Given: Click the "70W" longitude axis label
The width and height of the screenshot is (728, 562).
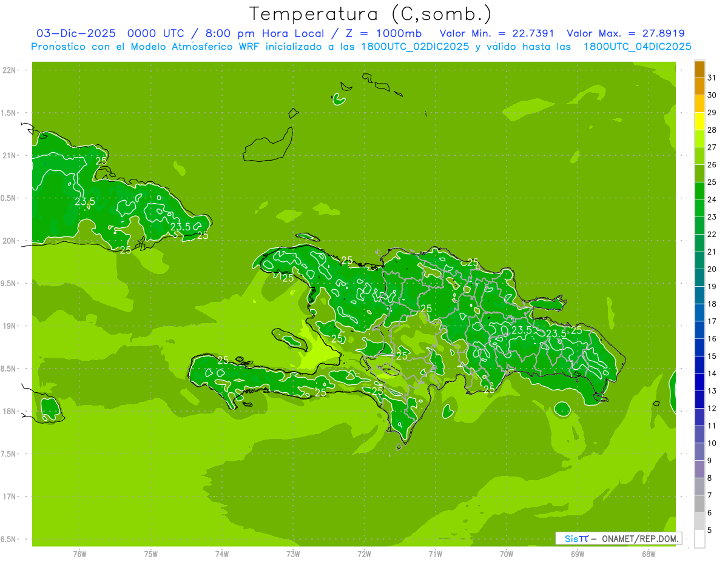Looking at the screenshot, I should point(507,554).
